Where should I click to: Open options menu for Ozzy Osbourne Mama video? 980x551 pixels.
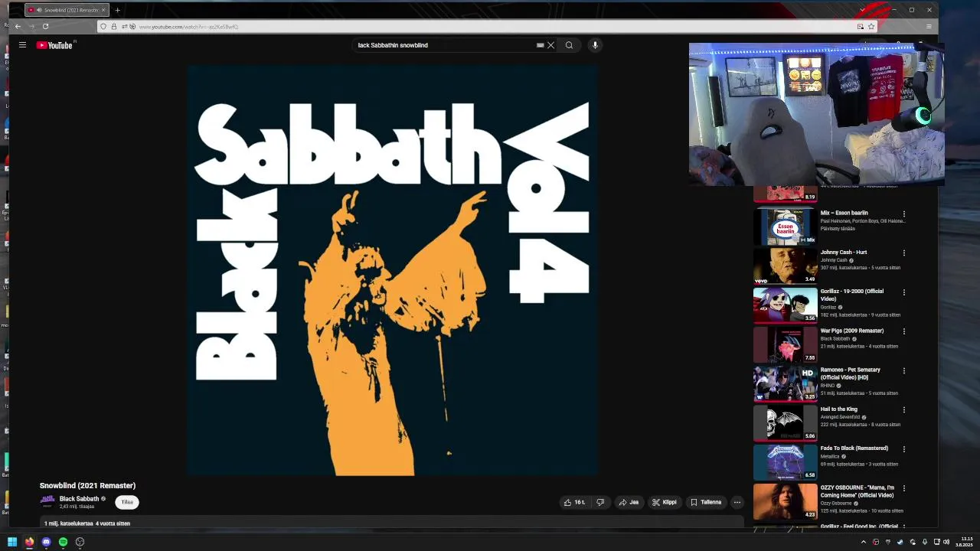[903, 488]
